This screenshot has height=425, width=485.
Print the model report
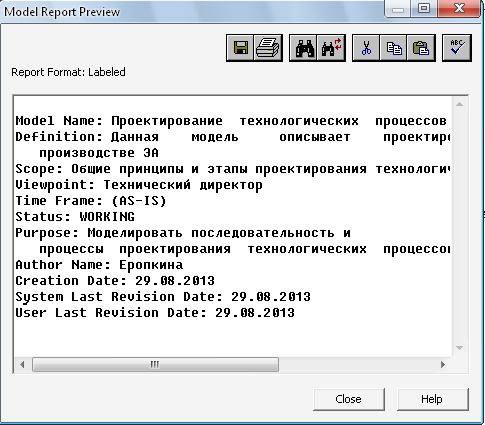click(268, 48)
